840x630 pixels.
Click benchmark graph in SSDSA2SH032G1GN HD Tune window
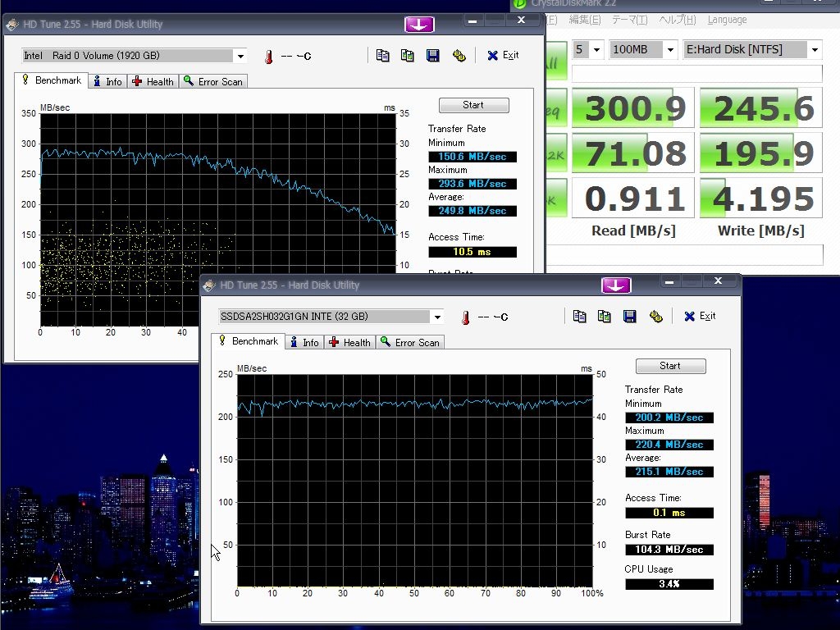point(414,480)
